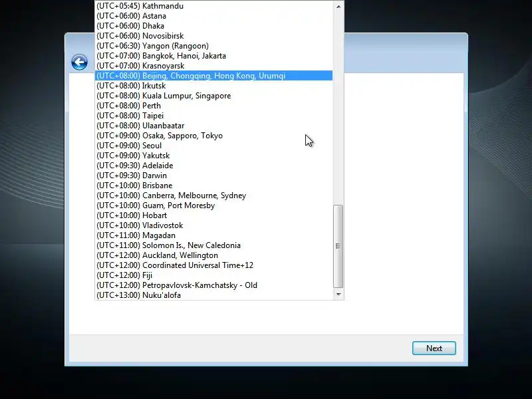Select (UTC+10:00) Canberra, Melbourne, Sydney
Image resolution: width=532 pixels, height=399 pixels.
213,196
